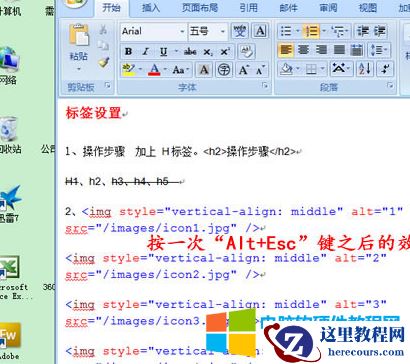Click the bulleted list icon

pyautogui.click(x=286, y=31)
